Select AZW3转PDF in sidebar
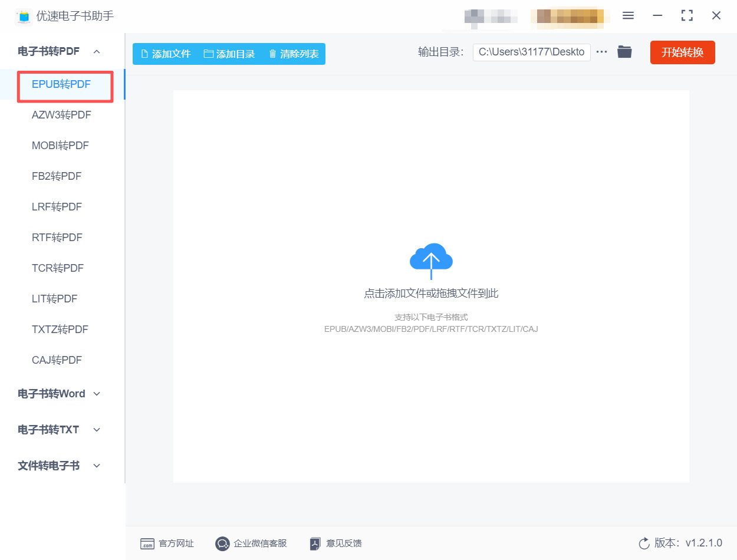The width and height of the screenshot is (737, 560). [62, 115]
